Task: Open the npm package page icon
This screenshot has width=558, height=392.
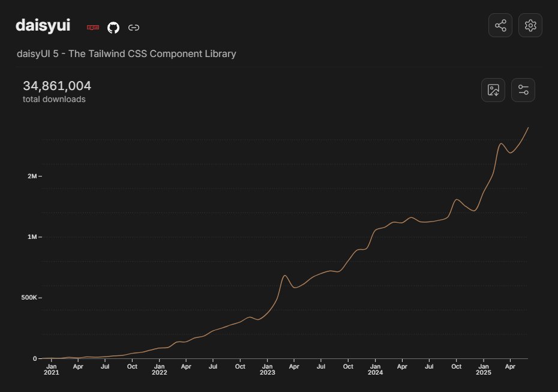Action: pyautogui.click(x=93, y=28)
